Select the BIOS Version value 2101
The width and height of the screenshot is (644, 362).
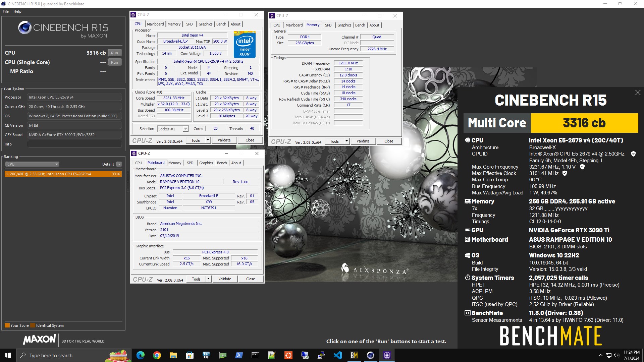point(208,230)
